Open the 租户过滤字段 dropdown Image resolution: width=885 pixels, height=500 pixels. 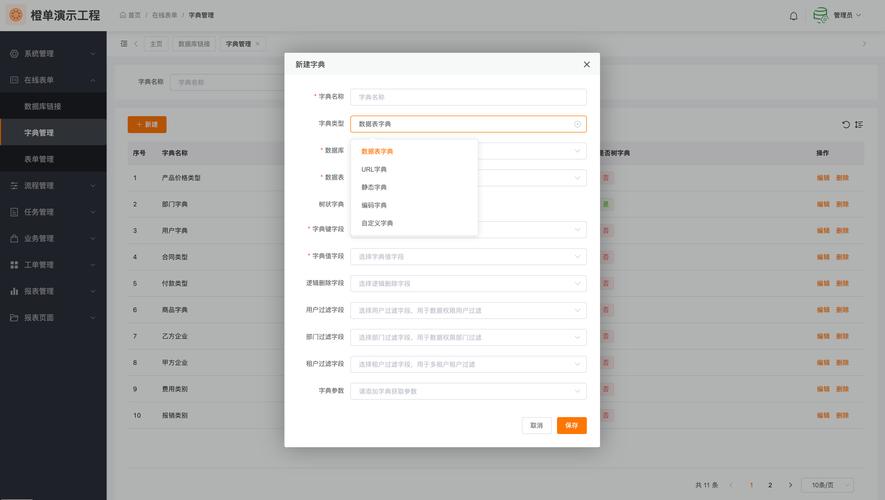pyautogui.click(x=468, y=364)
